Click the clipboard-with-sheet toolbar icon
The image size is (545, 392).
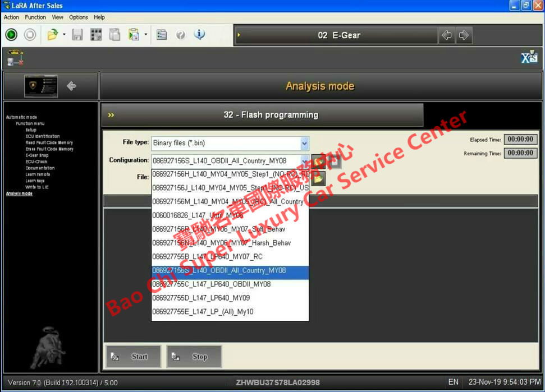[134, 35]
